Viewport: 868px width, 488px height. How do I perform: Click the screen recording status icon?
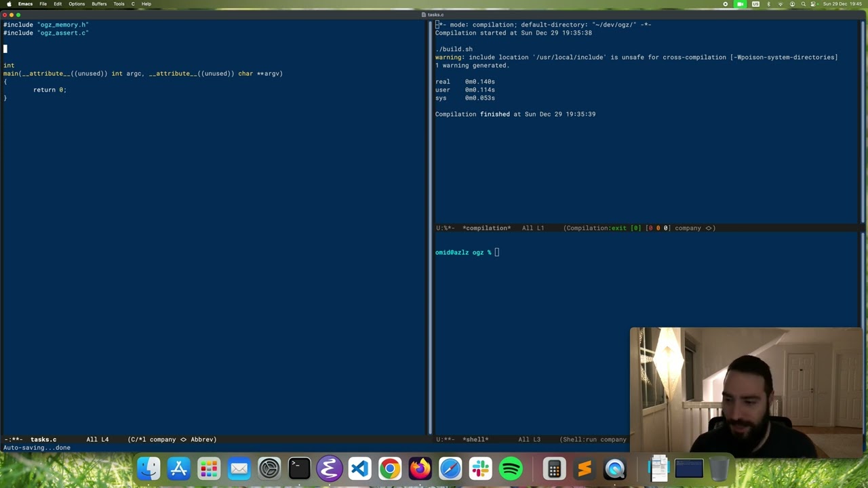[x=725, y=4]
